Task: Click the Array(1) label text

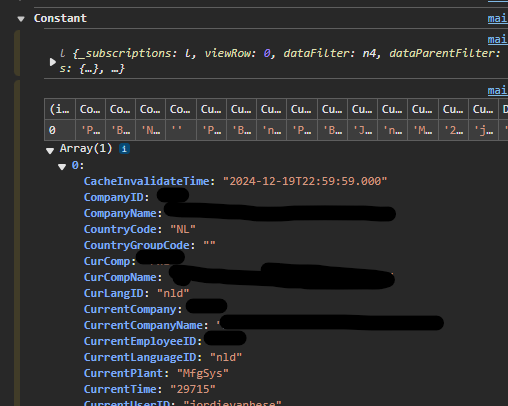Action: (x=86, y=148)
